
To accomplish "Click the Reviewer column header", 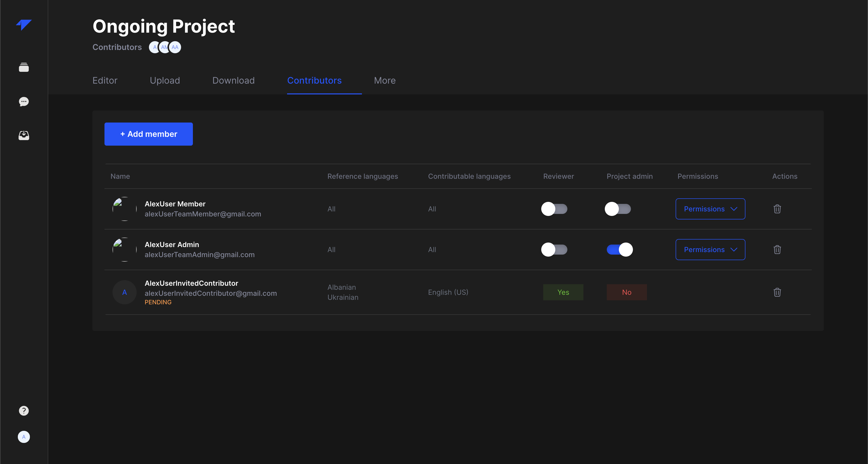I will (558, 176).
